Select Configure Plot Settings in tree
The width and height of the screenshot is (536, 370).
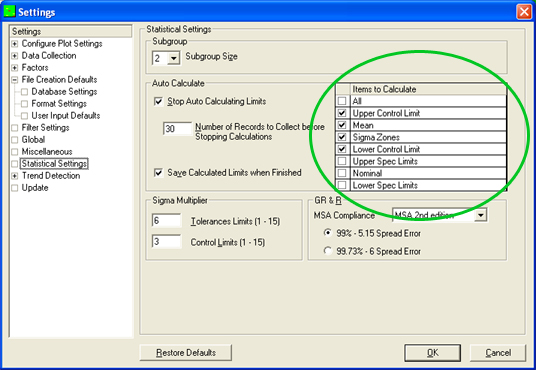(62, 44)
